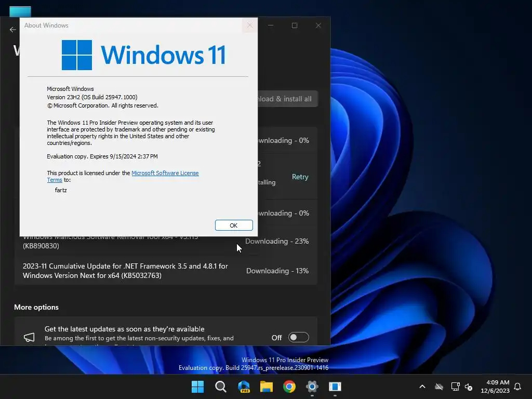Viewport: 532px width, 399px height.
Task: Open network status tray icon
Action: click(x=455, y=387)
